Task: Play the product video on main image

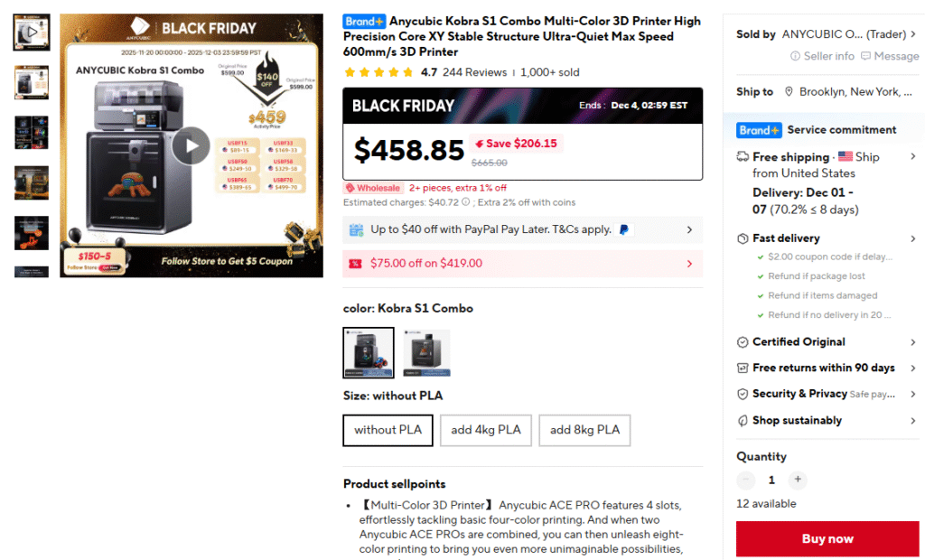Action: pyautogui.click(x=191, y=145)
